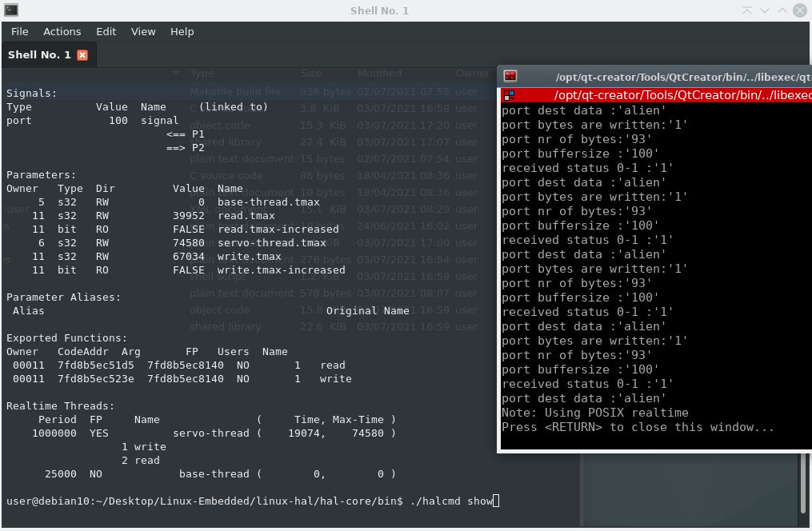Click the faded Size column header behind the terminal

click(311, 74)
